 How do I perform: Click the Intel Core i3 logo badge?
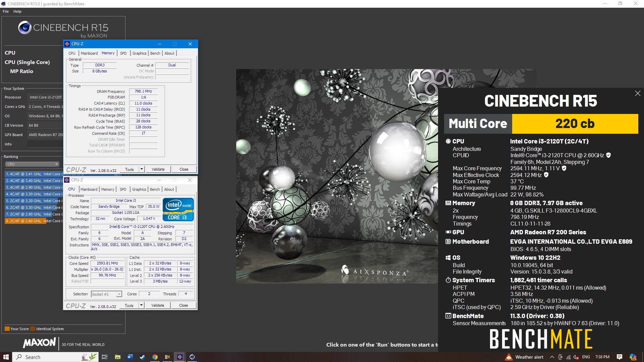[178, 209]
